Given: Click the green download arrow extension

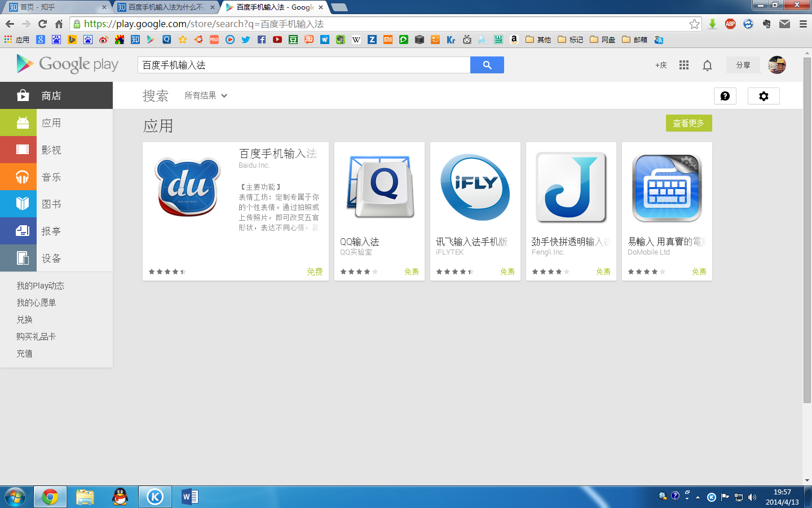Looking at the screenshot, I should pyautogui.click(x=712, y=24).
